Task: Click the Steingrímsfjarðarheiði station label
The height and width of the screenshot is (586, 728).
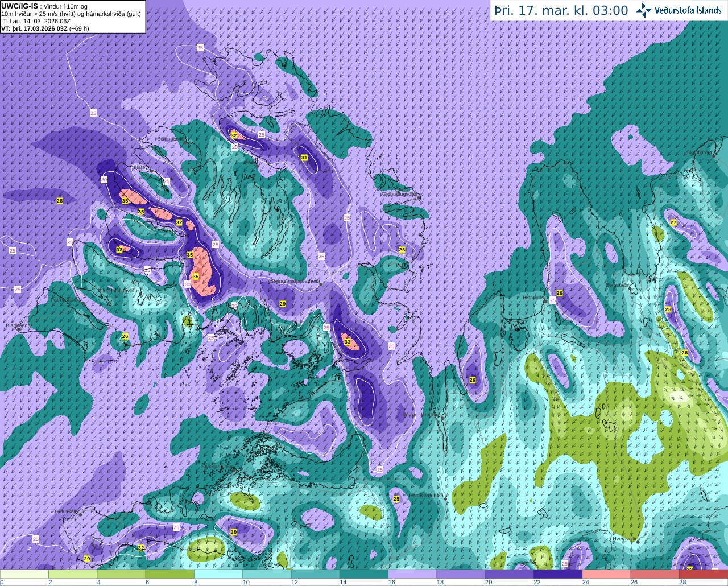Action: (x=294, y=281)
